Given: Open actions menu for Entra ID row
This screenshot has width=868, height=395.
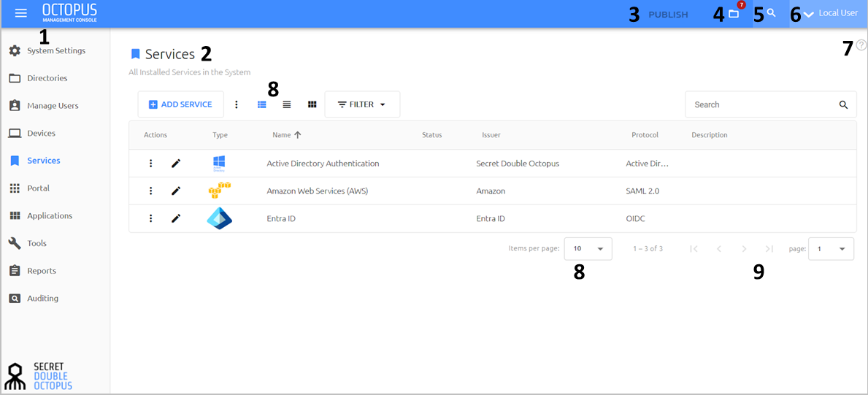Looking at the screenshot, I should 150,218.
